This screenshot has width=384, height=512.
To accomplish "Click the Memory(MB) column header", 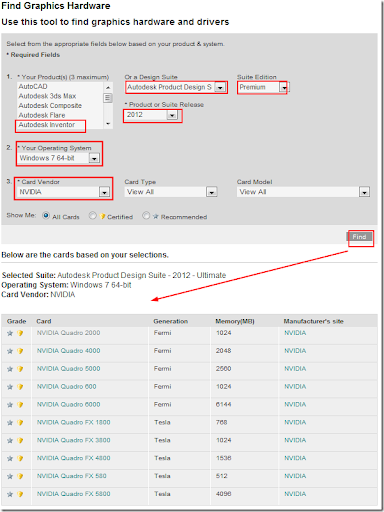I will coord(235,321).
